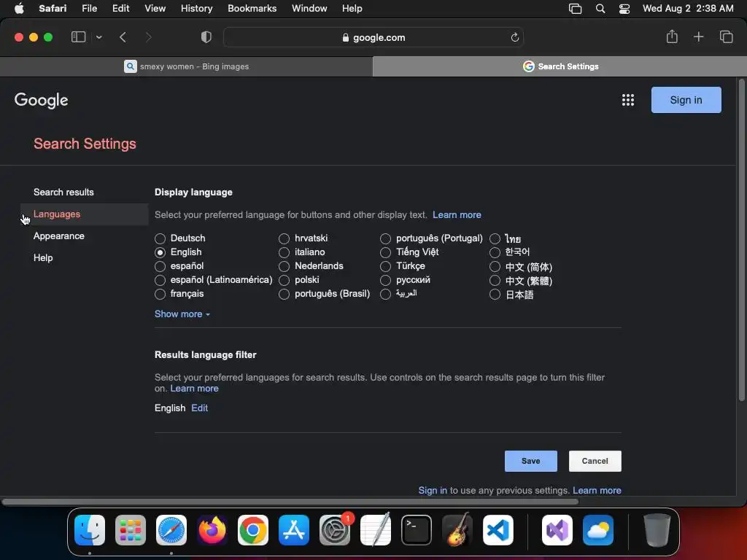Open the Help section in the sidebar
Screen dimensions: 747x560
tap(43, 257)
